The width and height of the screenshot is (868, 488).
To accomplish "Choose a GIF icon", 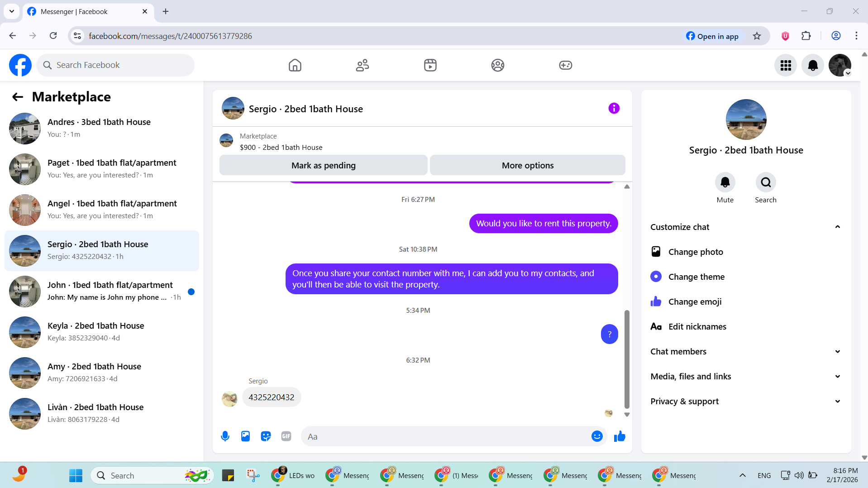I will point(286,436).
